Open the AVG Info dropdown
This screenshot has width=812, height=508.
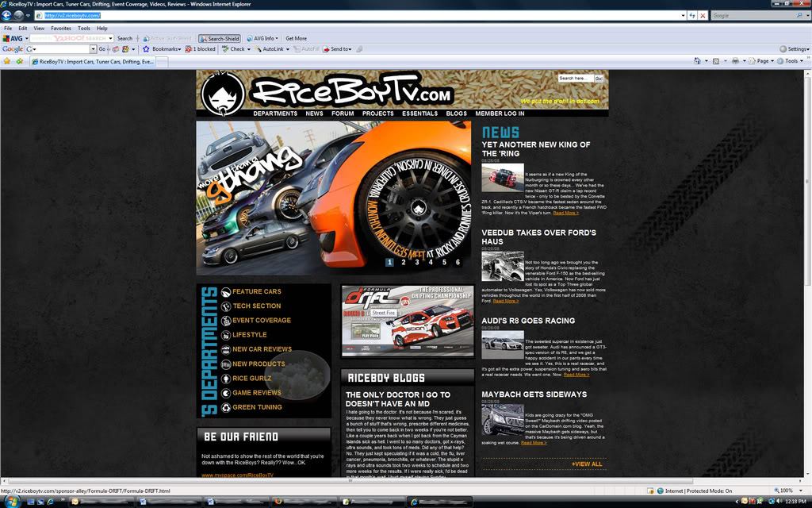tap(262, 38)
